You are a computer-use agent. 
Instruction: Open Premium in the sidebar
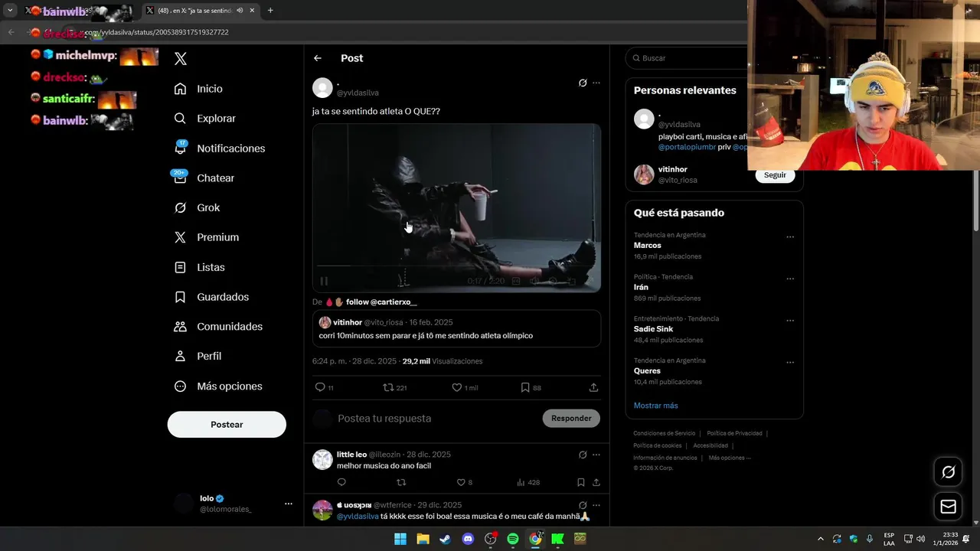tap(207, 237)
